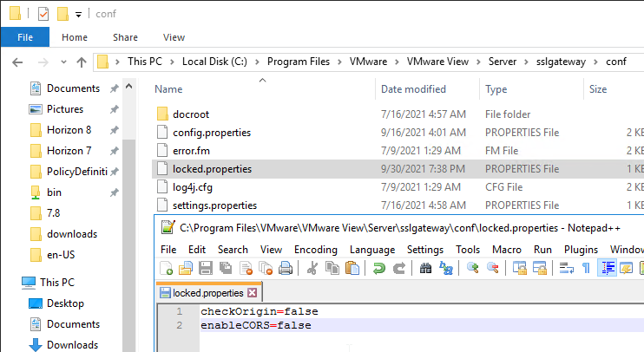Close the locked.properties tab

coord(253,293)
